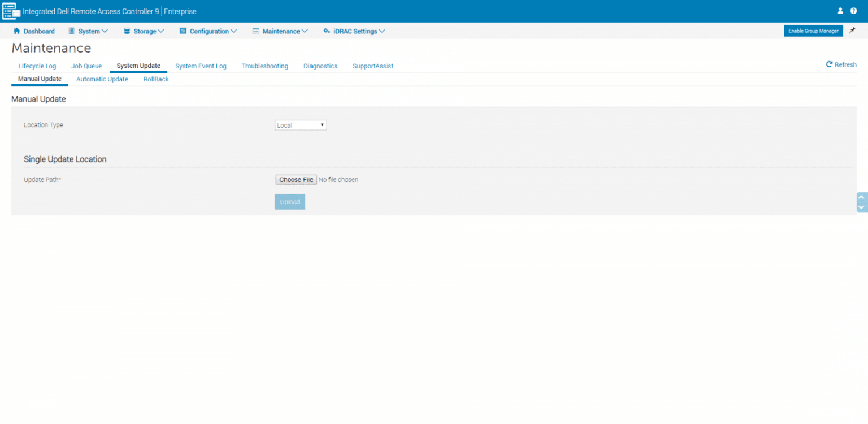Open the Location Type dropdown set to Local
Viewport: 868px width, 424px height.
(301, 125)
